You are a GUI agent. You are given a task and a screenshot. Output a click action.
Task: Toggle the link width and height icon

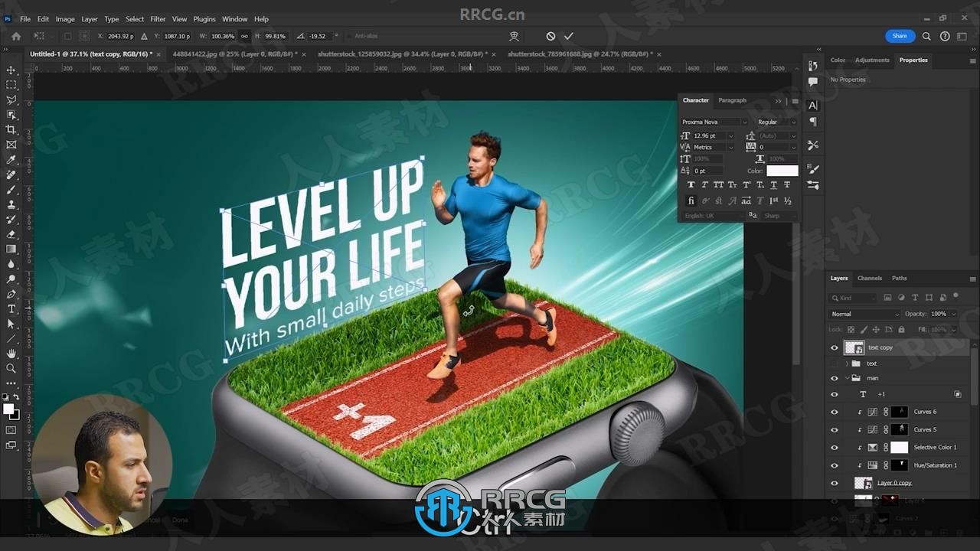click(244, 36)
